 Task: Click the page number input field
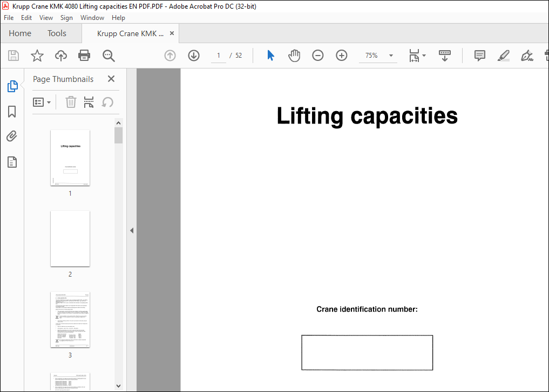tap(219, 56)
